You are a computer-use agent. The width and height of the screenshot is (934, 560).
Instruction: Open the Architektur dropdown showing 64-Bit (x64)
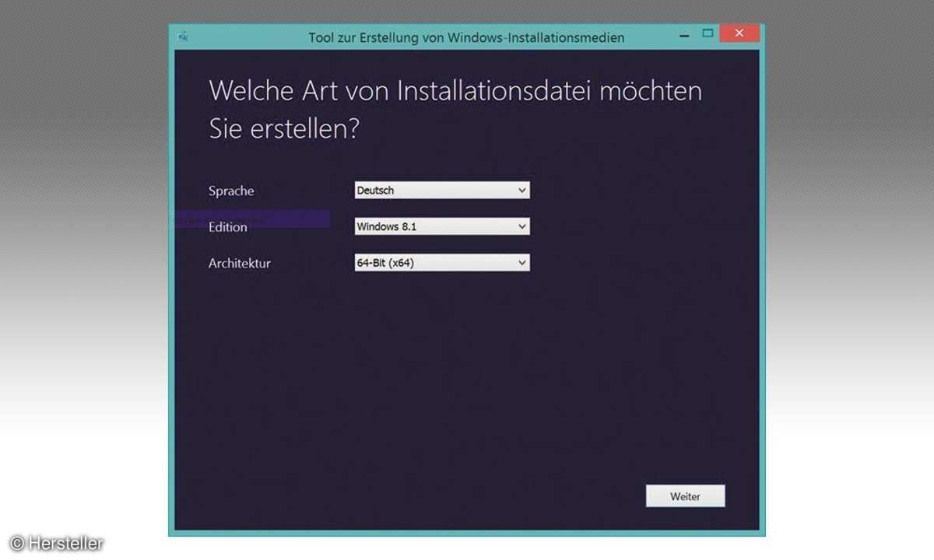click(x=442, y=263)
